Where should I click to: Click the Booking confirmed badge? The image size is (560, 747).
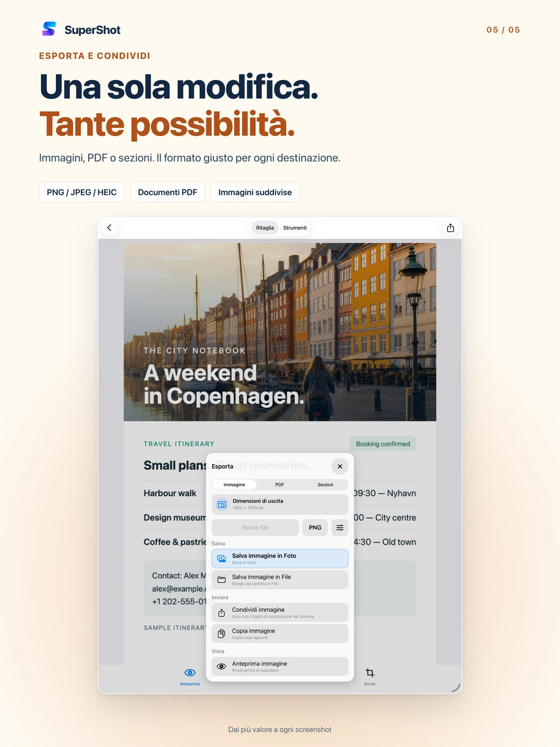click(x=383, y=444)
